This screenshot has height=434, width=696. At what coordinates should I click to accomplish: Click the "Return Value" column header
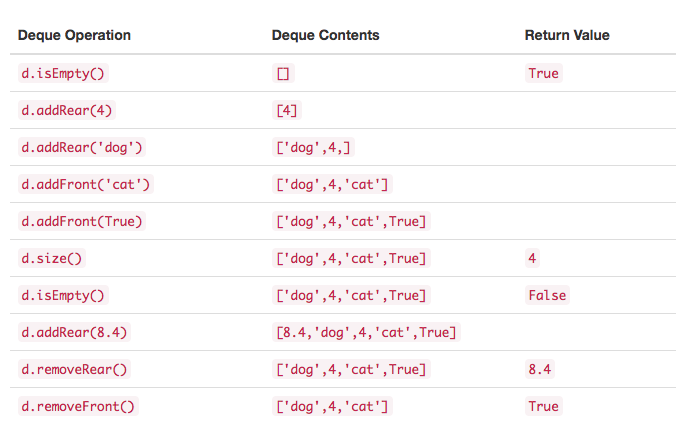567,35
